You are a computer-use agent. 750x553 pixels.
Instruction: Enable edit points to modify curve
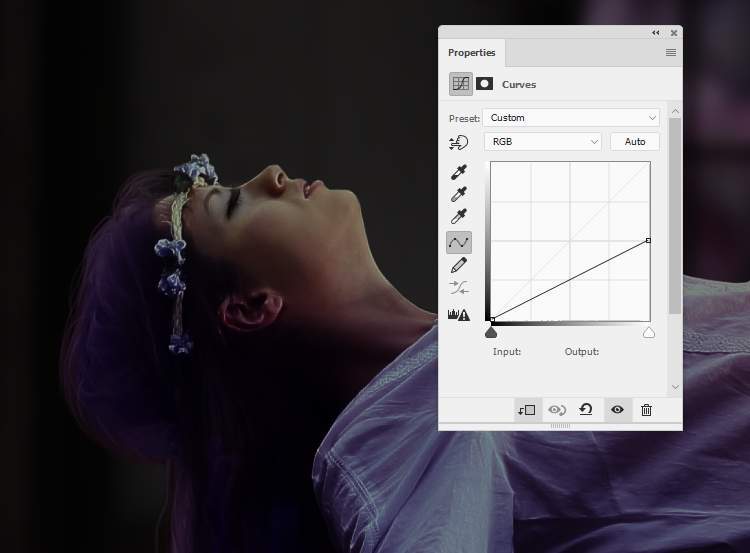coord(459,243)
